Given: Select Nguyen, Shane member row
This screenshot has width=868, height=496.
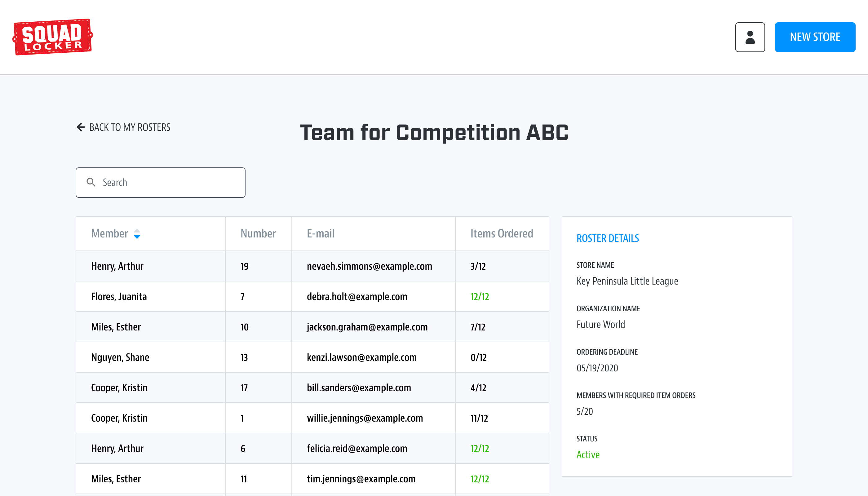Looking at the screenshot, I should pos(120,357).
